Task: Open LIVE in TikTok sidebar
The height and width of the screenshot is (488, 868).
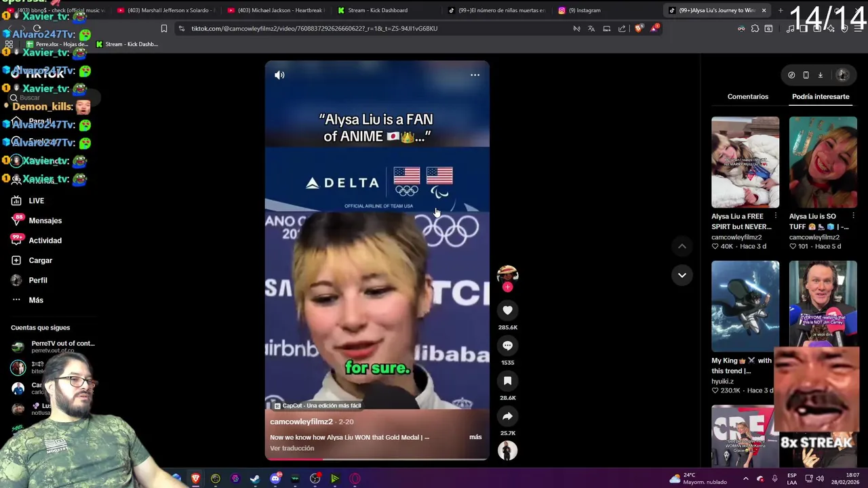Action: click(36, 201)
